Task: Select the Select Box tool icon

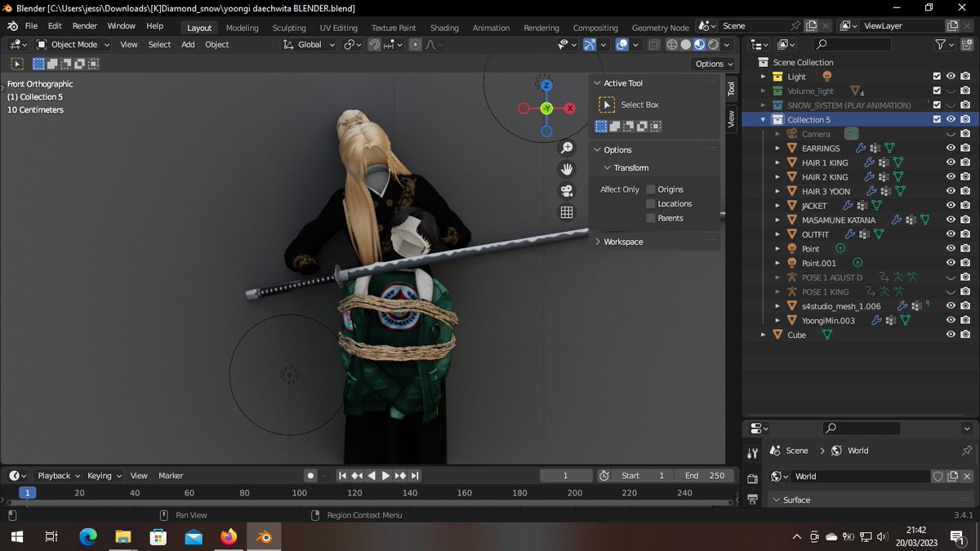Action: point(607,104)
